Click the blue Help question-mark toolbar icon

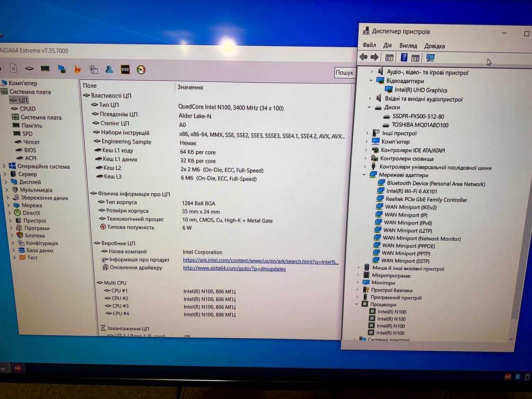(404, 58)
